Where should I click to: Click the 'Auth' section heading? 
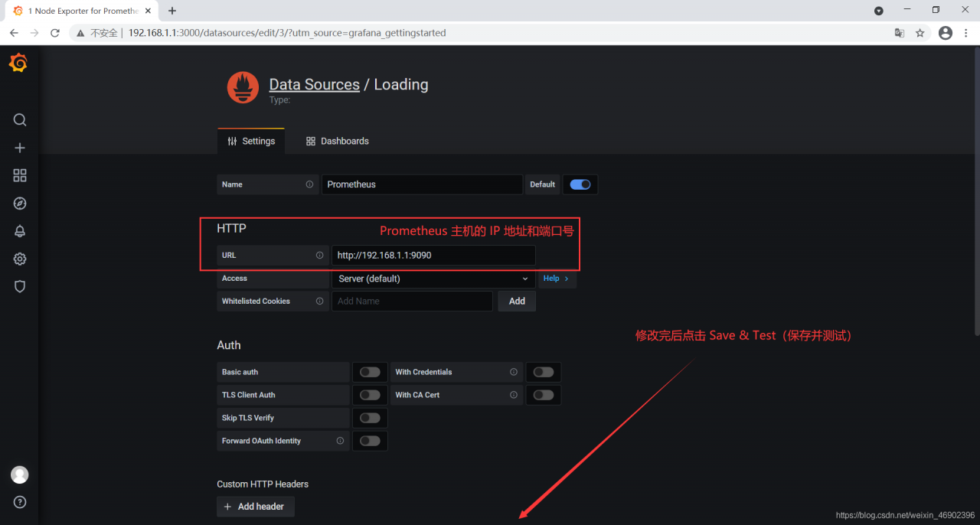[x=229, y=345]
